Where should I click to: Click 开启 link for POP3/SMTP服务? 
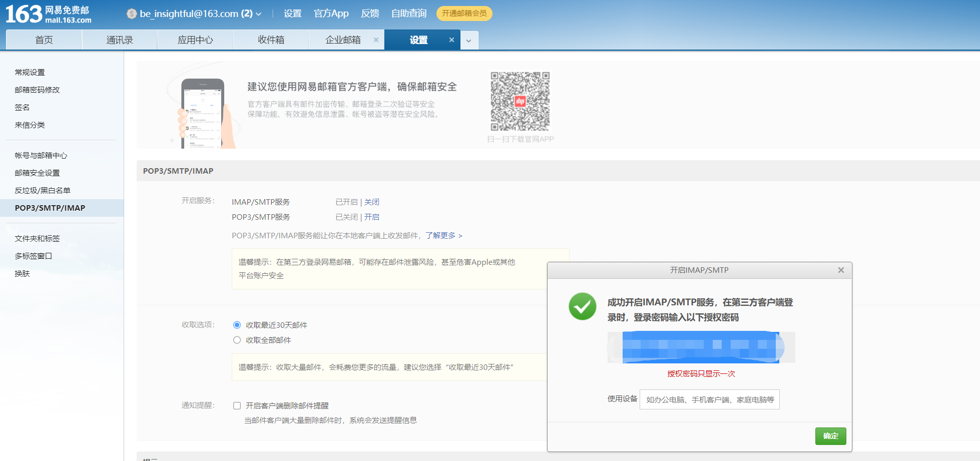click(372, 217)
